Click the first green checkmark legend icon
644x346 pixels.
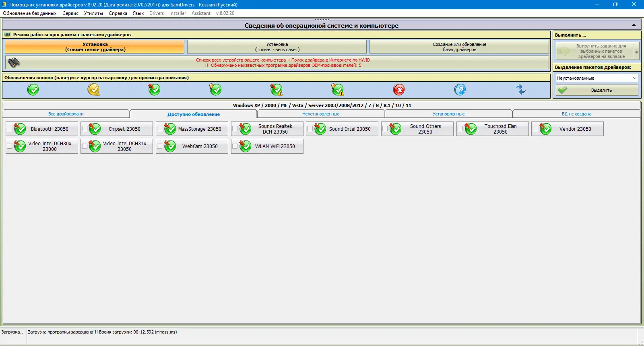pyautogui.click(x=33, y=90)
